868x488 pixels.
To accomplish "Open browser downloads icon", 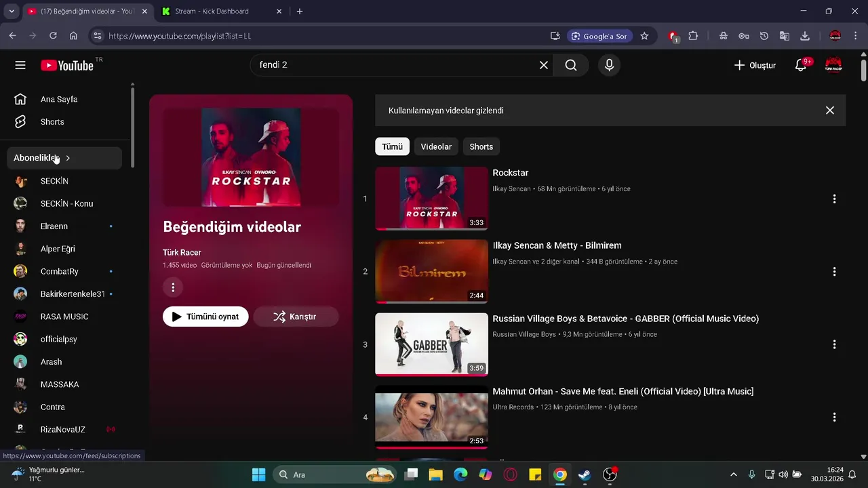I will (x=805, y=36).
